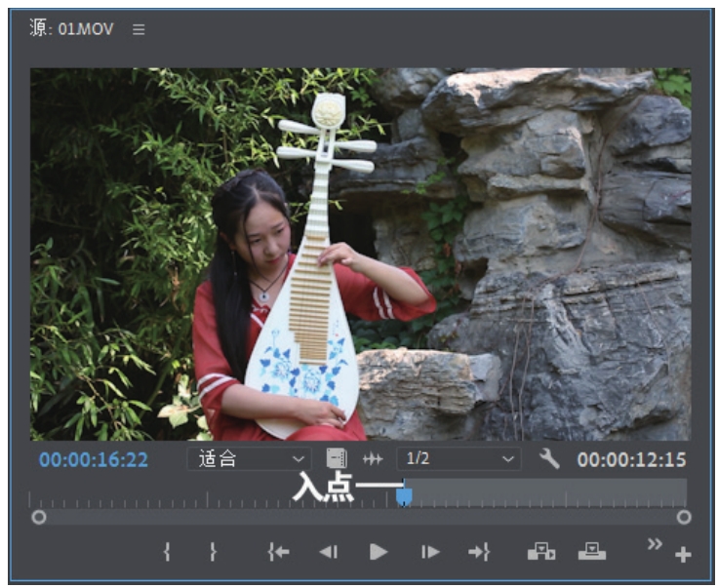
Task: Expand the overflow double-chevron button
Action: coord(655,544)
